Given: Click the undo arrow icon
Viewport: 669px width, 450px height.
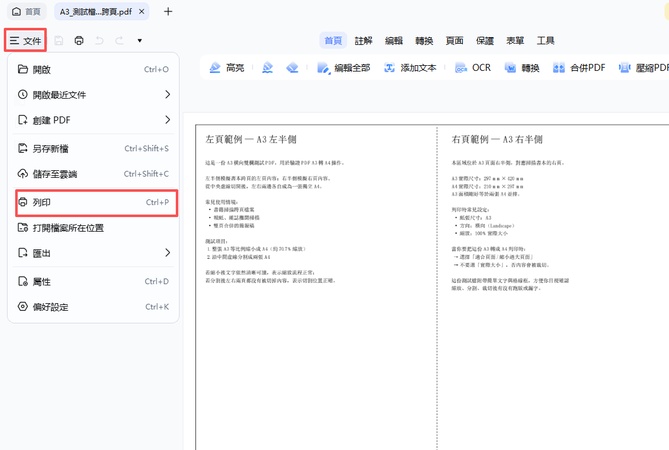Looking at the screenshot, I should pos(99,41).
